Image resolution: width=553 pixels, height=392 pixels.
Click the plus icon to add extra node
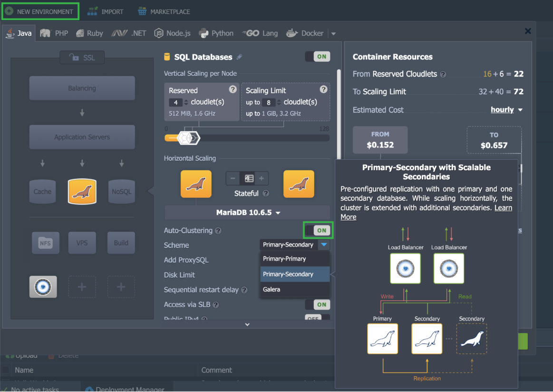coord(82,287)
